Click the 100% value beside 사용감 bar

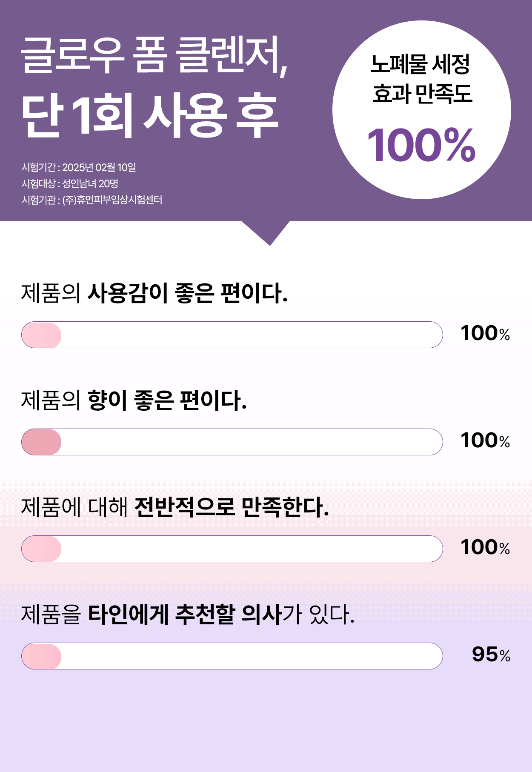click(485, 333)
